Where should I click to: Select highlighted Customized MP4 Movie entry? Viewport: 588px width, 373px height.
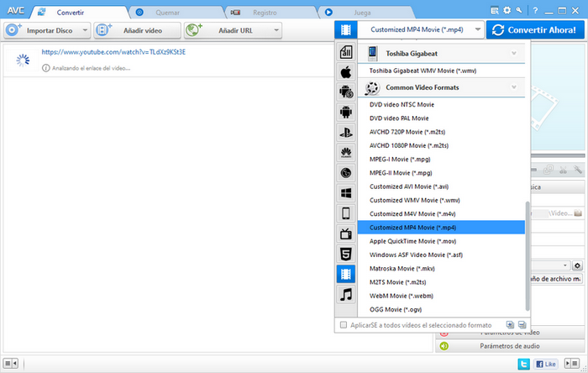tap(441, 228)
